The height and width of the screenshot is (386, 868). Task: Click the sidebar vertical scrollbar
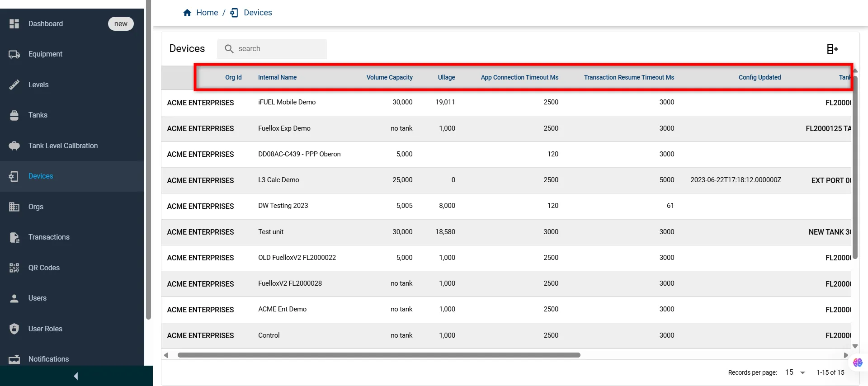148,160
